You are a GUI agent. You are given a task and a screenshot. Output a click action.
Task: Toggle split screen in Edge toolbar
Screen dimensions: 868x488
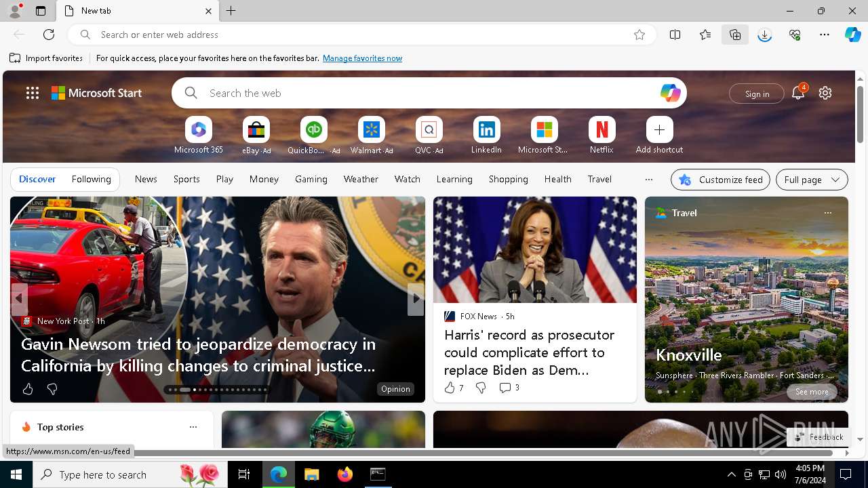pos(675,35)
